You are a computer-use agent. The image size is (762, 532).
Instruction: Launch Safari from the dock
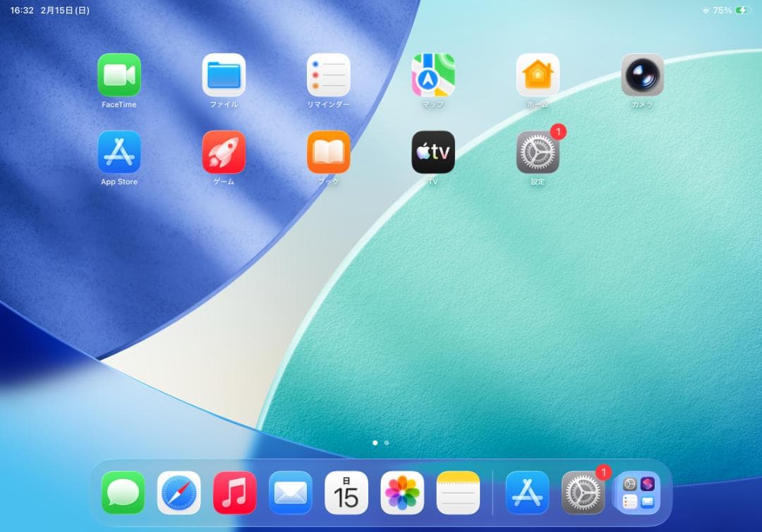(x=179, y=492)
